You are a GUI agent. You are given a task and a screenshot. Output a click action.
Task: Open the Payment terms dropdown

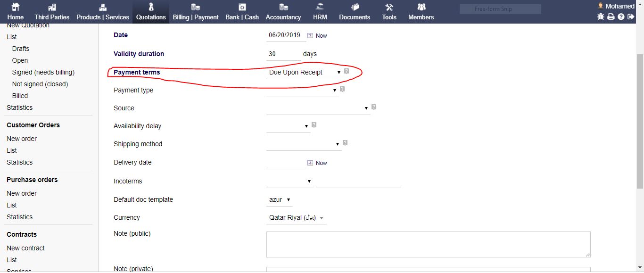(304, 73)
